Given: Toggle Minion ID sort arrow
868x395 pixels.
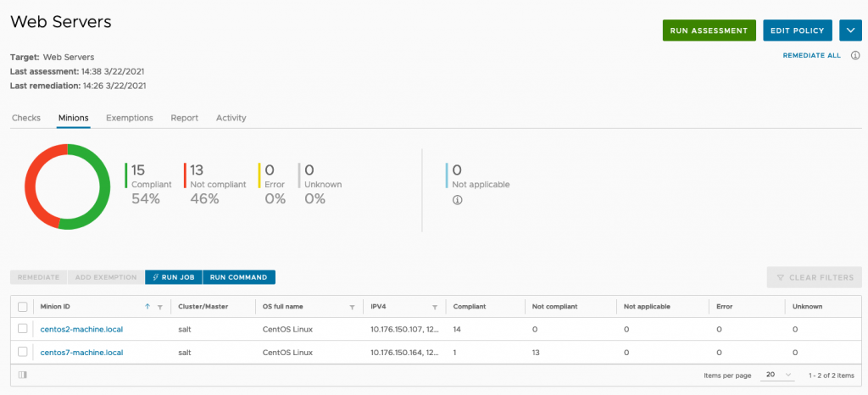Looking at the screenshot, I should [147, 307].
